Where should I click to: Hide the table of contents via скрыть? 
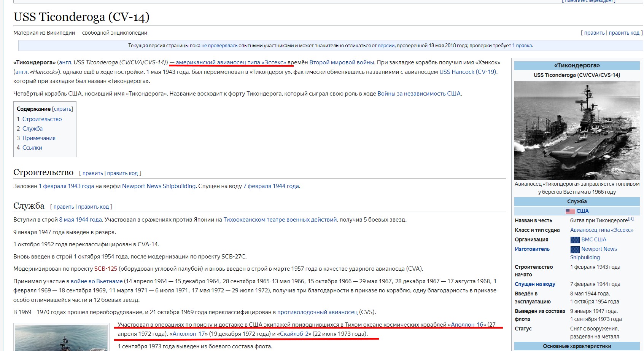(62, 109)
